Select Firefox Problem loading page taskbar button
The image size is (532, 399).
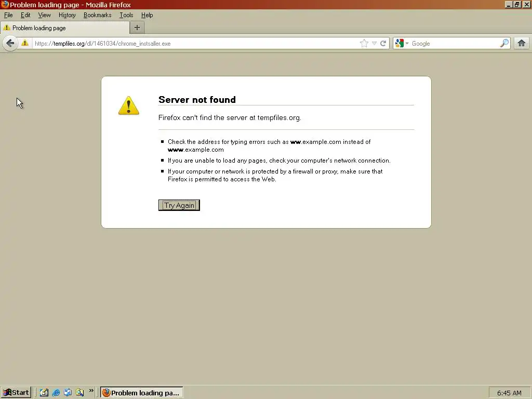coord(142,393)
